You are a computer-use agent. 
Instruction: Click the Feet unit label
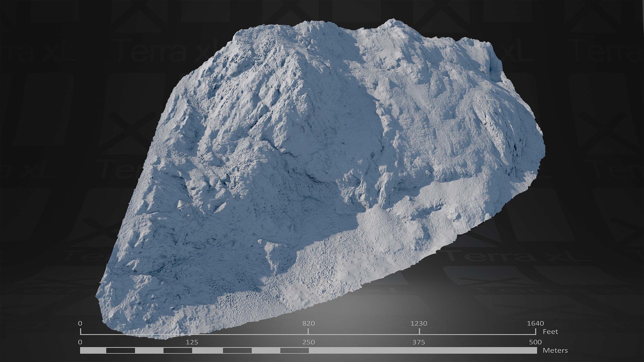(x=550, y=332)
